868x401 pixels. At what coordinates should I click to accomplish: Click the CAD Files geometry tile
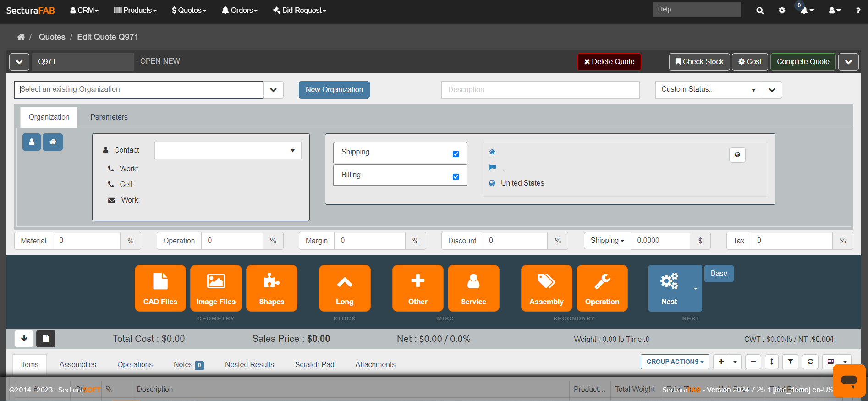point(160,288)
